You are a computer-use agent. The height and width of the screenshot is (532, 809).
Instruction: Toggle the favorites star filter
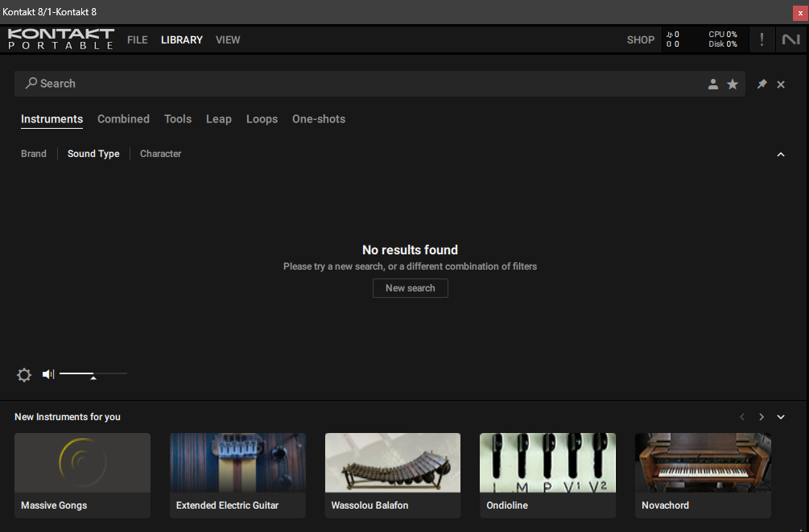[x=733, y=84]
